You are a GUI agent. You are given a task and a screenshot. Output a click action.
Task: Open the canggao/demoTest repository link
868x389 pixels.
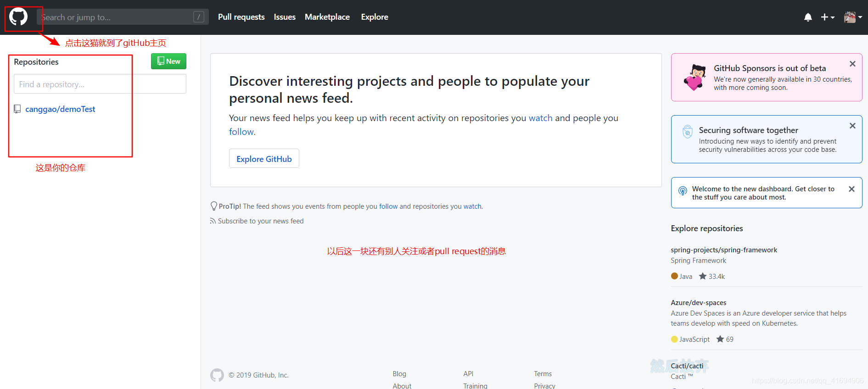pos(60,109)
